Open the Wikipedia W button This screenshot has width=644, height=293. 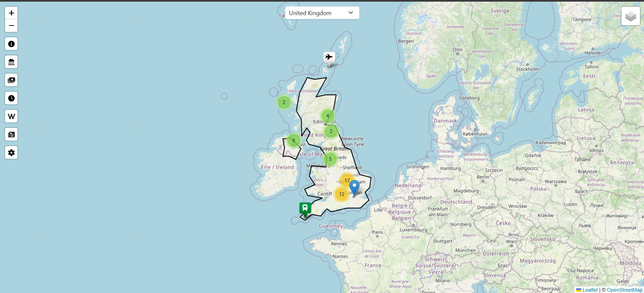(11, 116)
